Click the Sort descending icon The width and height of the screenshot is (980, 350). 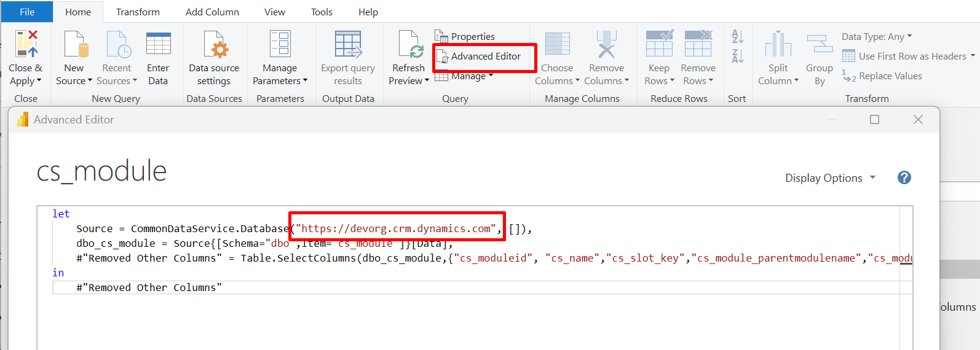coord(737,56)
